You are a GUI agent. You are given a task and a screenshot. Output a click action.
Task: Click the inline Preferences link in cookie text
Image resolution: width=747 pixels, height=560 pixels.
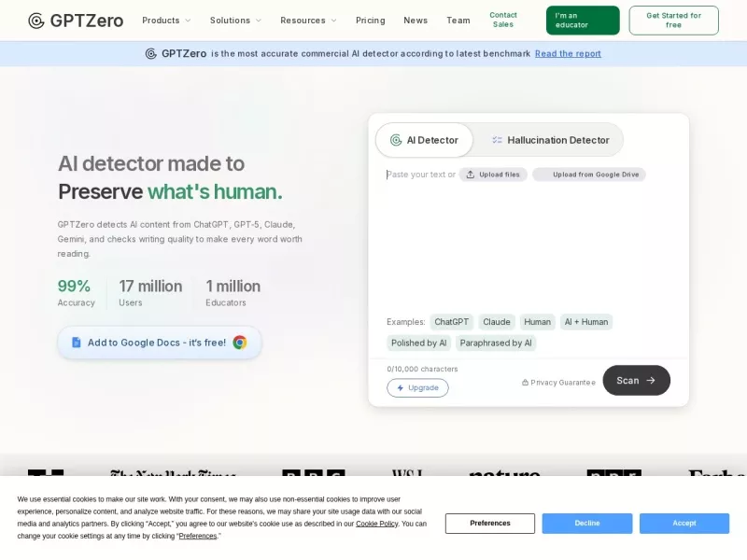(x=198, y=536)
